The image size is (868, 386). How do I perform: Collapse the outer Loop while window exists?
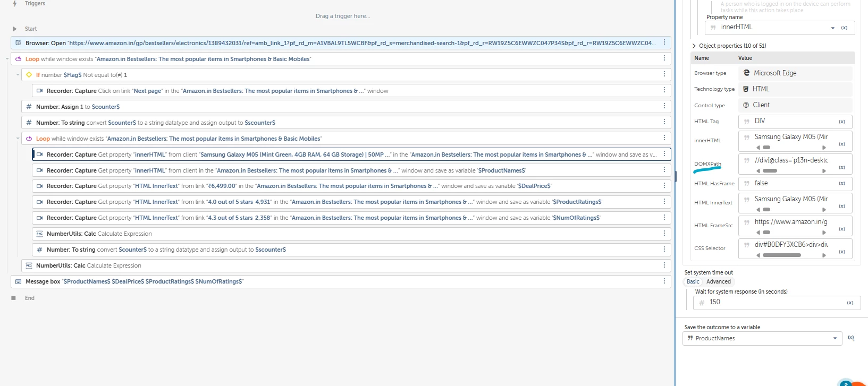click(7, 59)
